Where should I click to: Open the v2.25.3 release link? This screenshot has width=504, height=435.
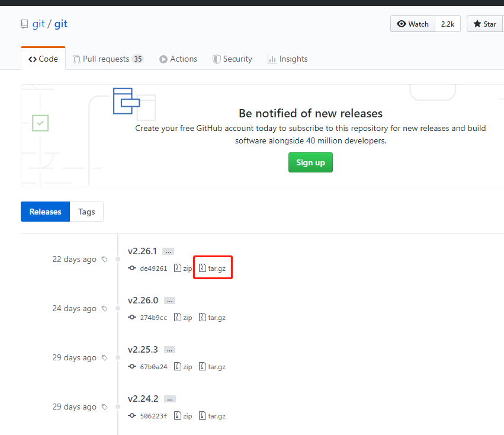point(143,350)
